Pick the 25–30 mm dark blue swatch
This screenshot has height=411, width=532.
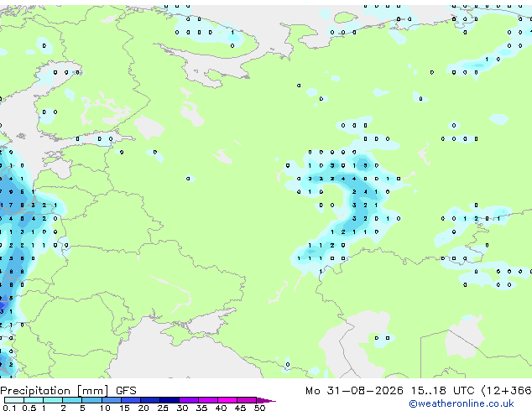[170, 400]
